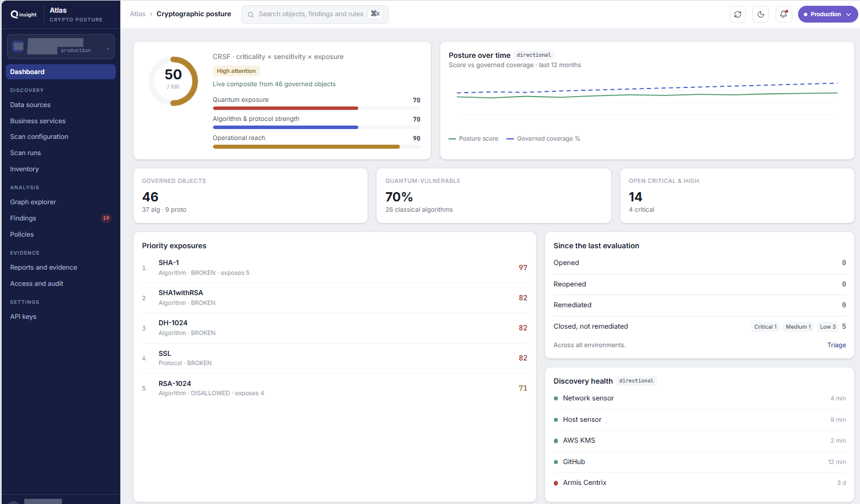860x504 pixels.
Task: Click the Medium 1 tag
Action: point(798,327)
